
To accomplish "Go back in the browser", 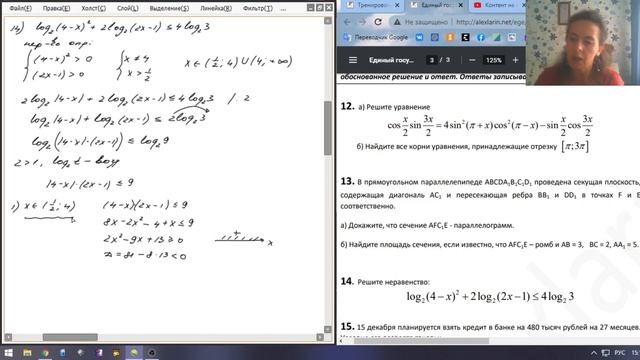I will [x=347, y=22].
